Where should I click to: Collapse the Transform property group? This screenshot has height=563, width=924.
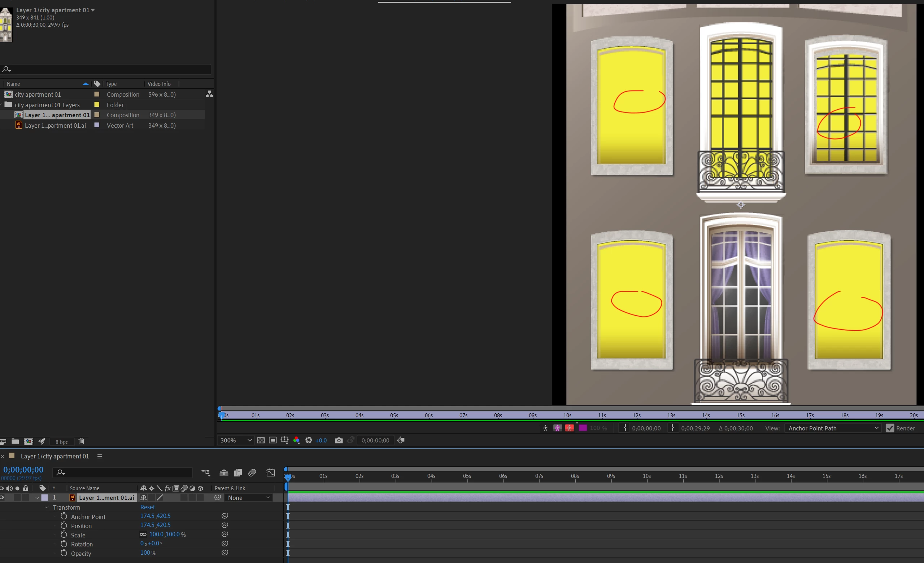tap(47, 507)
